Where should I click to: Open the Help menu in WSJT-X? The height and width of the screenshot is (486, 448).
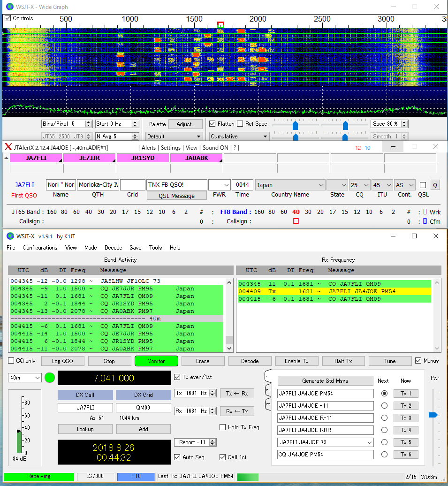click(175, 248)
